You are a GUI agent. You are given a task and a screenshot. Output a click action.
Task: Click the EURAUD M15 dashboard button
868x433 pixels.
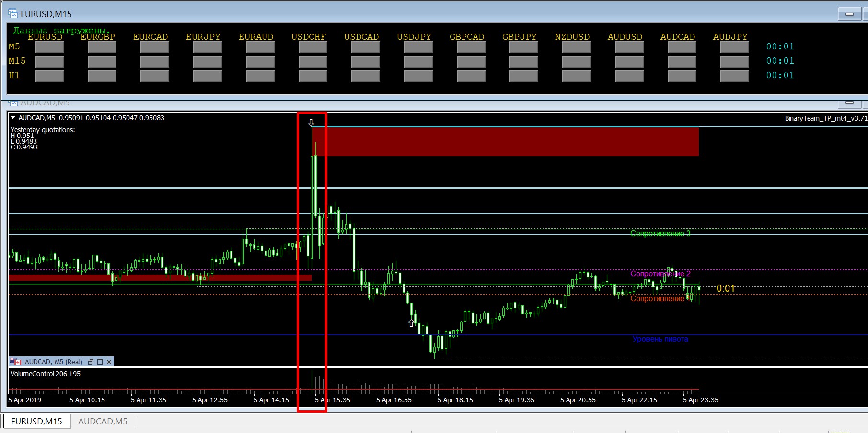(x=260, y=61)
